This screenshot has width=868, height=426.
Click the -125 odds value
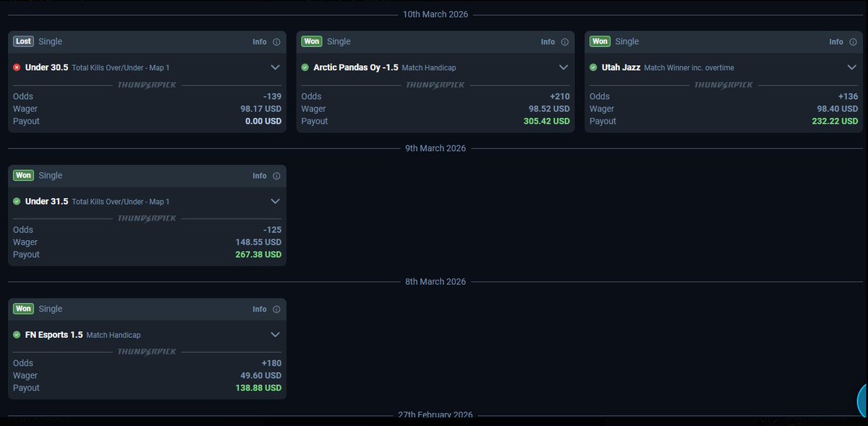[x=272, y=230]
